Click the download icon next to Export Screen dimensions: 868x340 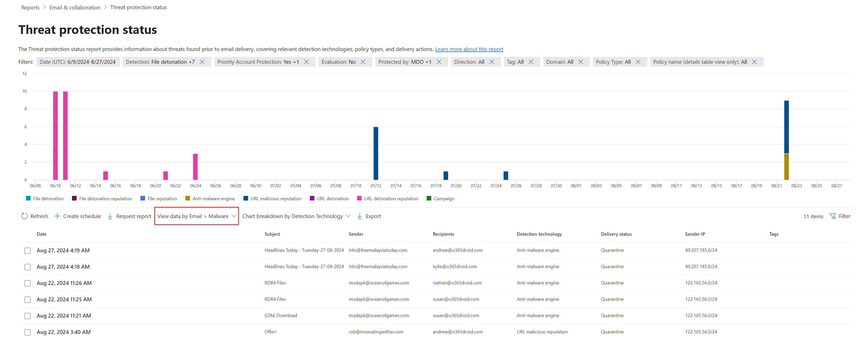tap(359, 216)
